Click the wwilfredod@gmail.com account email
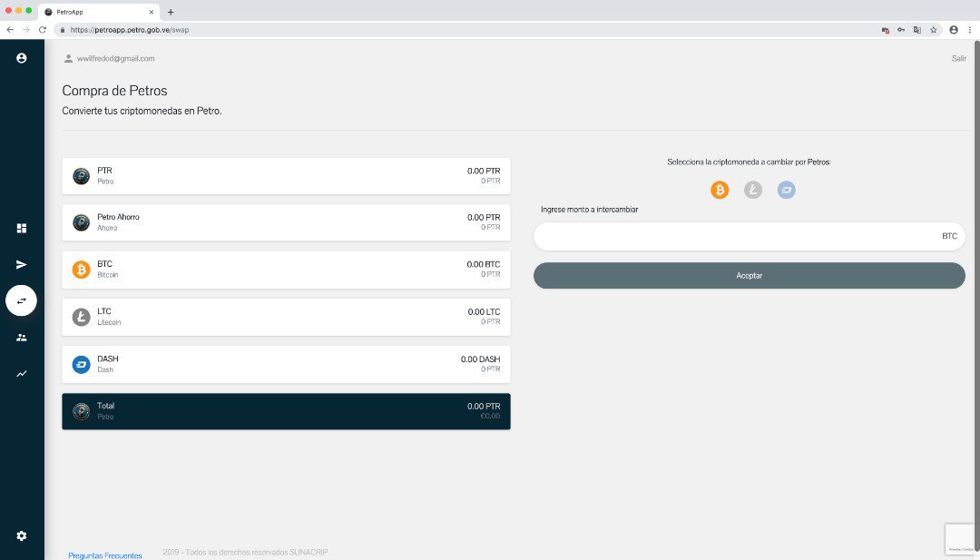 tap(115, 59)
